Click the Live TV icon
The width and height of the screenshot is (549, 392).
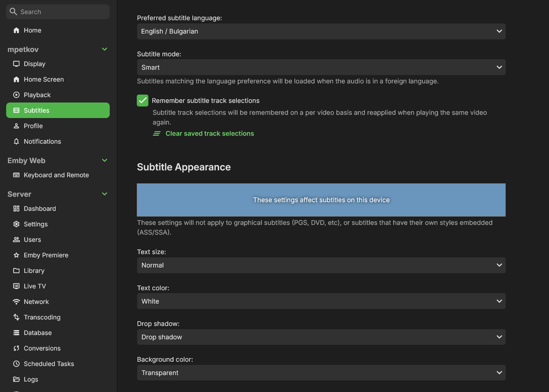pyautogui.click(x=16, y=286)
